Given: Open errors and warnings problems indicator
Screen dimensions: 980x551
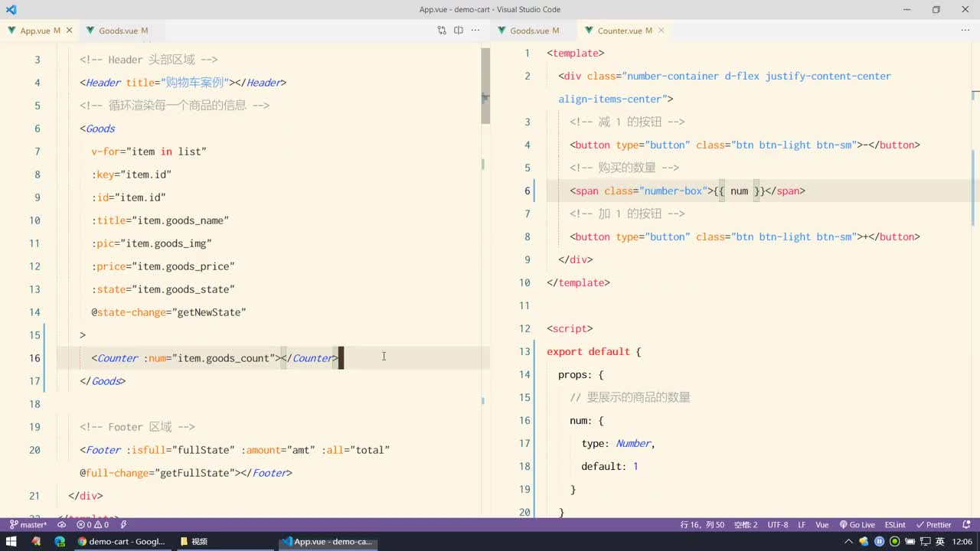Looking at the screenshot, I should pos(93,525).
